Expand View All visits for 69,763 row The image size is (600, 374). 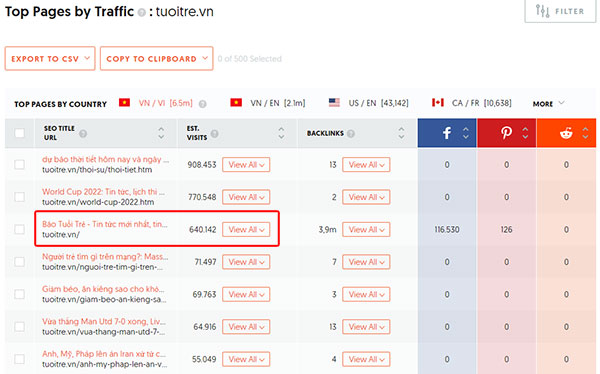[246, 294]
